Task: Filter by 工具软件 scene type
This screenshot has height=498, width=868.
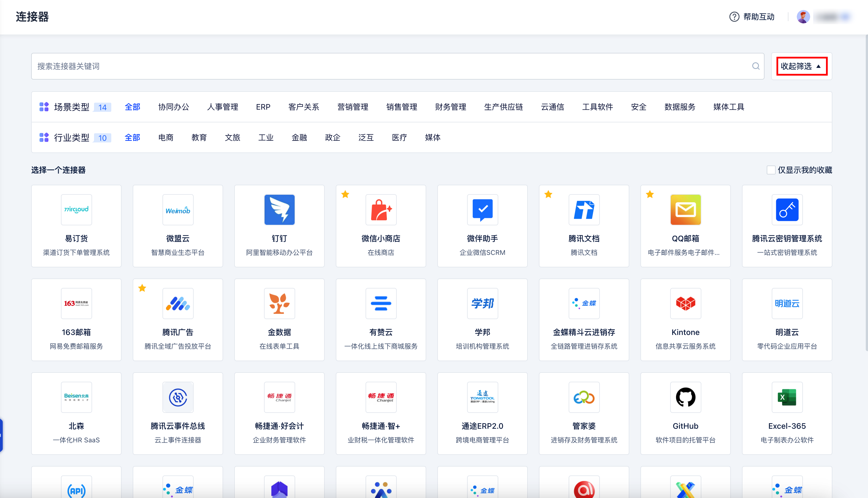Action: coord(598,107)
